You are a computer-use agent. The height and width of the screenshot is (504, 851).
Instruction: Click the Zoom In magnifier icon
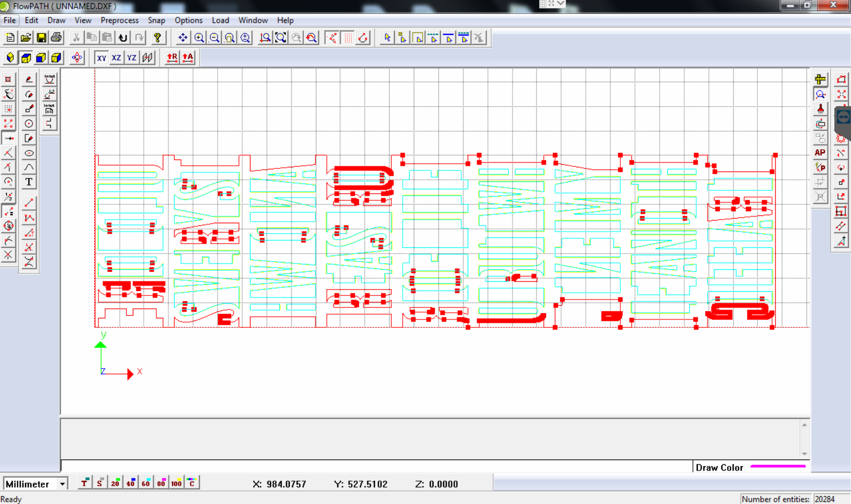coord(199,38)
